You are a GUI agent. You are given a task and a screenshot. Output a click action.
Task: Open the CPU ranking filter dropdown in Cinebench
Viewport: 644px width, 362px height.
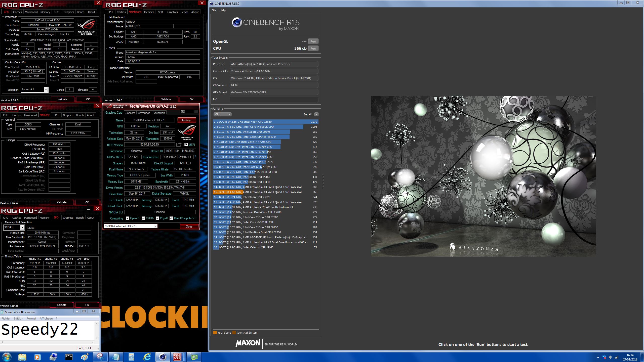(x=222, y=114)
